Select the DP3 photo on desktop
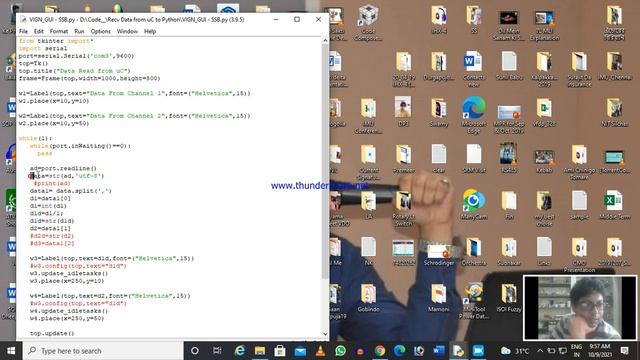 tap(403, 111)
